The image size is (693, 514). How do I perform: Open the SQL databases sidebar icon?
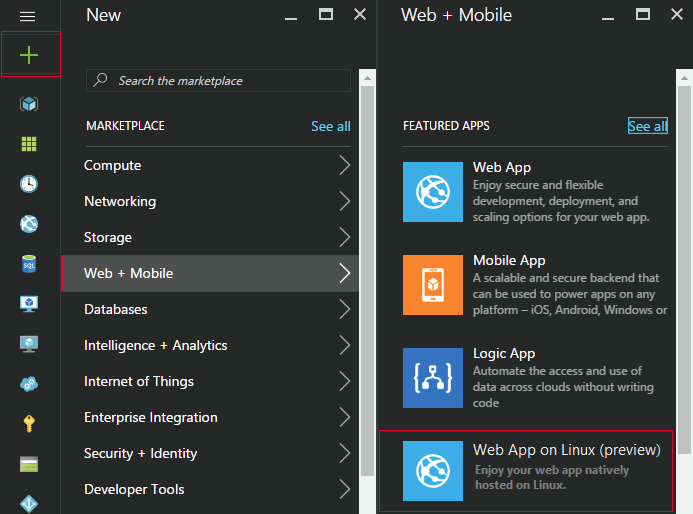click(x=29, y=264)
